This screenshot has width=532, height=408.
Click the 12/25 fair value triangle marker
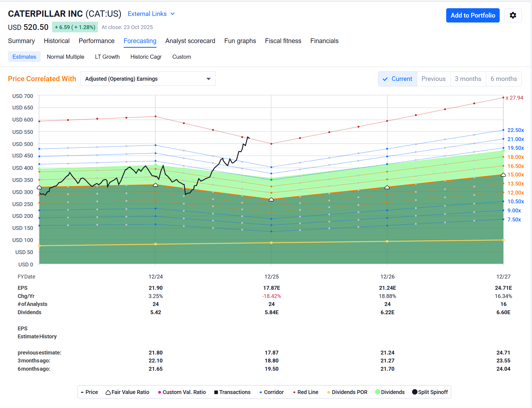271,199
